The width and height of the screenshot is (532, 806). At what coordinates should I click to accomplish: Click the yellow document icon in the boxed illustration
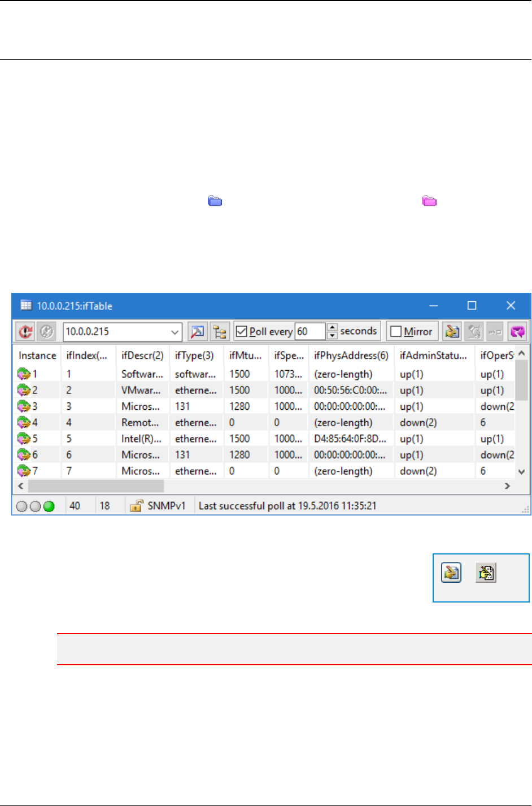coord(486,573)
